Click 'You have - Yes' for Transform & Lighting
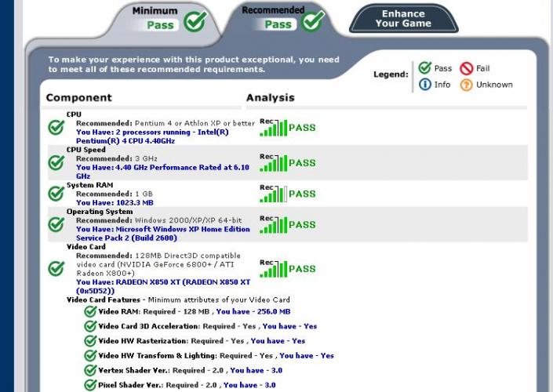This screenshot has width=553, height=392. [x=307, y=356]
